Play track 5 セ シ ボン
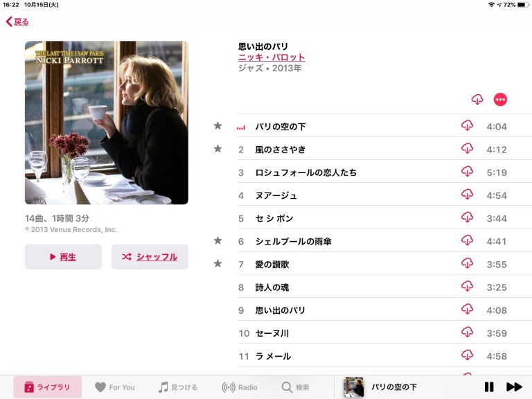This screenshot has width=532, height=399. (x=373, y=218)
